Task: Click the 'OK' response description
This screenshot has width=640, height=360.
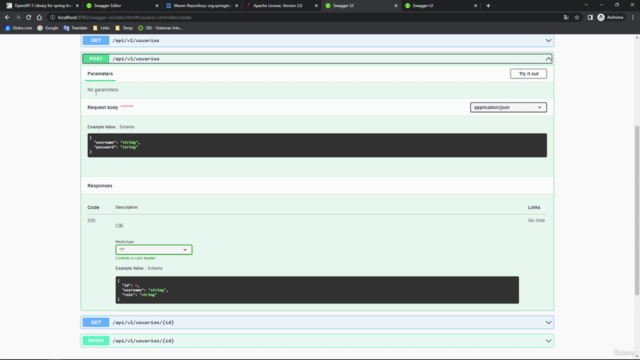Action: coord(119,226)
